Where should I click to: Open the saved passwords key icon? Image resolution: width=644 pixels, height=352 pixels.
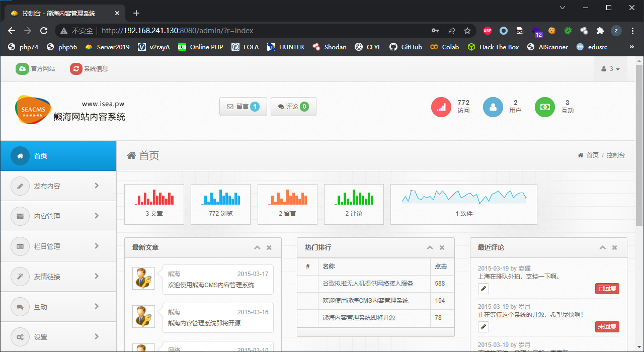pos(435,31)
